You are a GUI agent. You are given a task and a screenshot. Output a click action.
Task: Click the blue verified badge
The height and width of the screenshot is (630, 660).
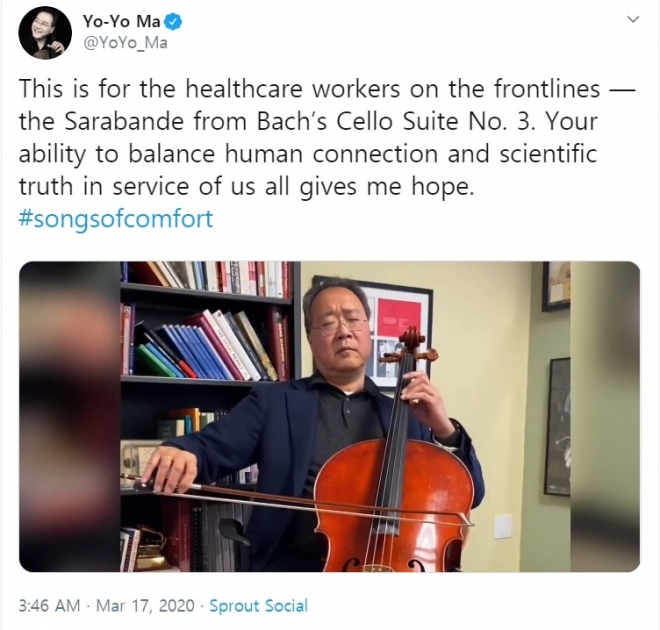pyautogui.click(x=173, y=22)
